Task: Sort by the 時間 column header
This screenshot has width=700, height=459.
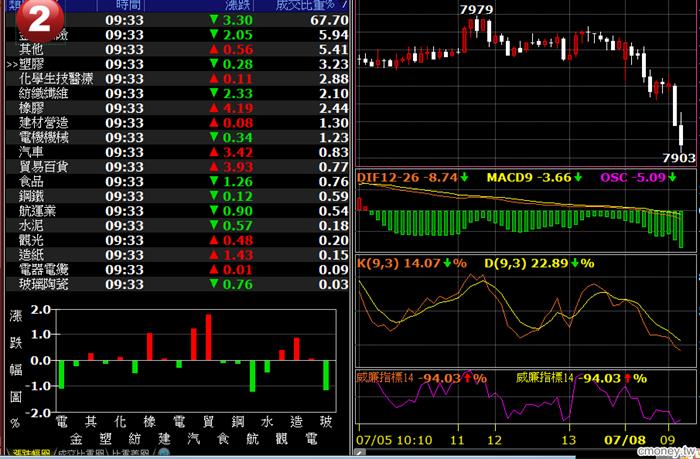Action: point(128,5)
